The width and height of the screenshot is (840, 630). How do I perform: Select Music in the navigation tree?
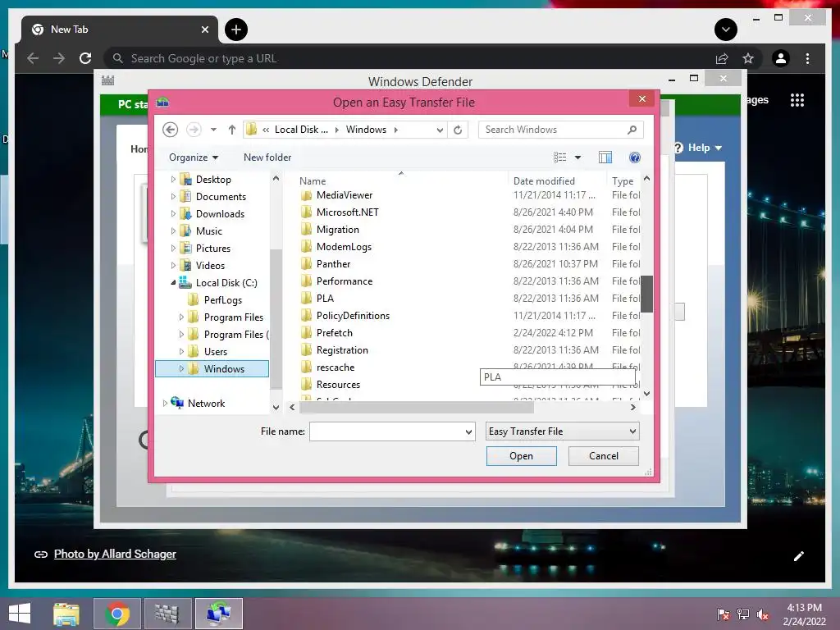209,231
